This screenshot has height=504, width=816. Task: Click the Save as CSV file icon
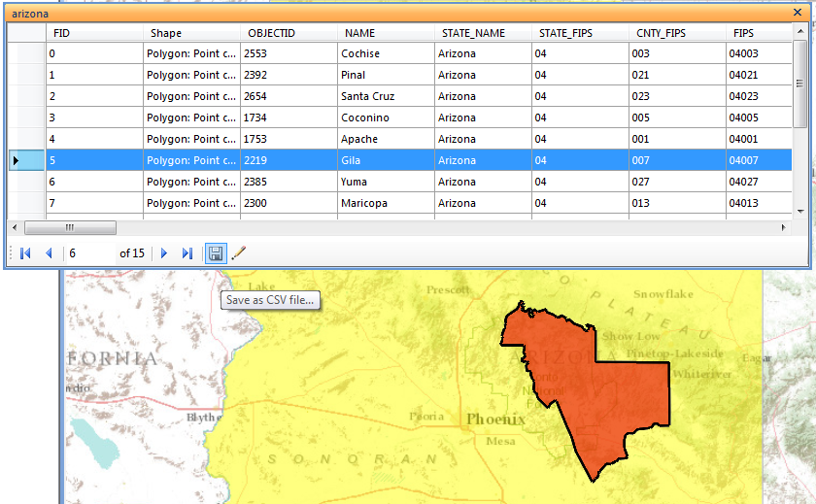click(216, 253)
